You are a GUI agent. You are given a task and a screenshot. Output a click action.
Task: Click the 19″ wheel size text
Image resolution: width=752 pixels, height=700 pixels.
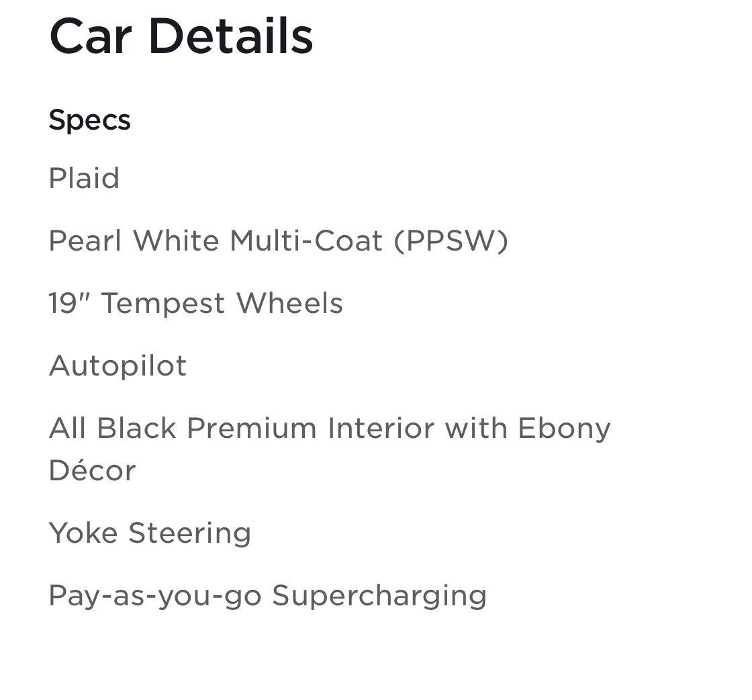69,304
